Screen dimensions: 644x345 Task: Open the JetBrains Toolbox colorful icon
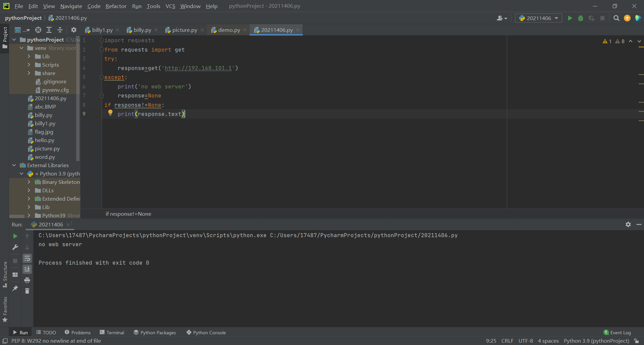[x=638, y=18]
